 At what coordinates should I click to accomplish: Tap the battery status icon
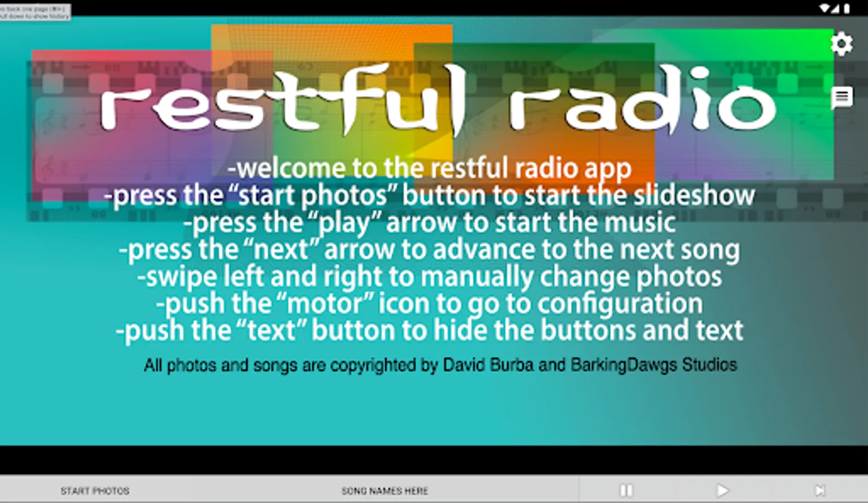coord(847,8)
